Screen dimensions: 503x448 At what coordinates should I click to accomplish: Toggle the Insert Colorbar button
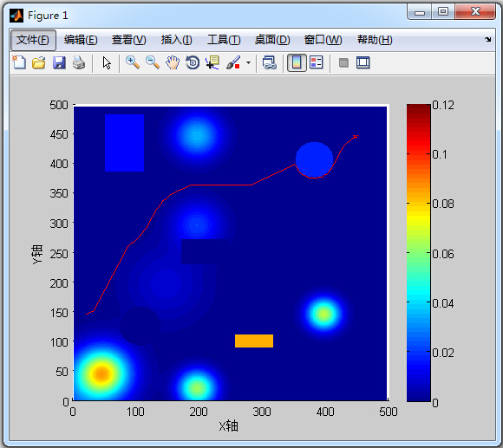coord(297,62)
